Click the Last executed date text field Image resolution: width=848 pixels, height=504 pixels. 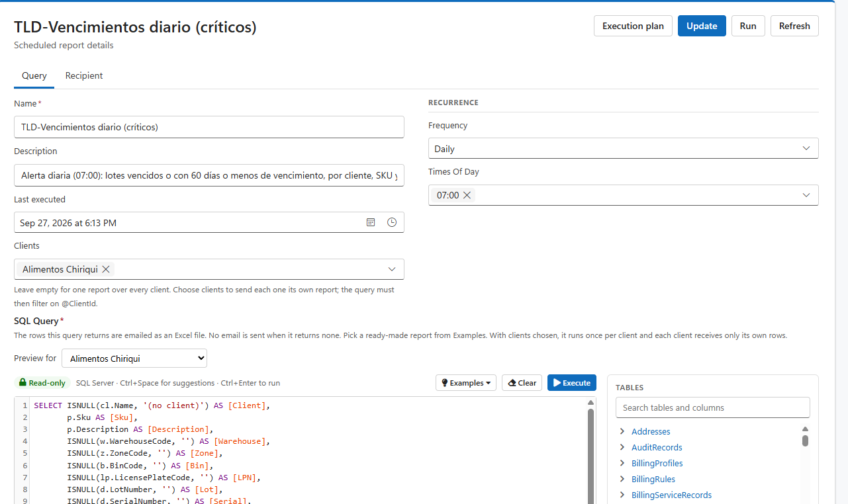[x=189, y=222]
